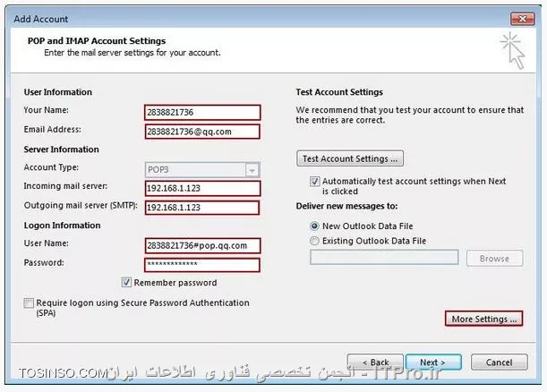This screenshot has height=392, width=547.
Task: Click the Next button
Action: pyautogui.click(x=433, y=362)
